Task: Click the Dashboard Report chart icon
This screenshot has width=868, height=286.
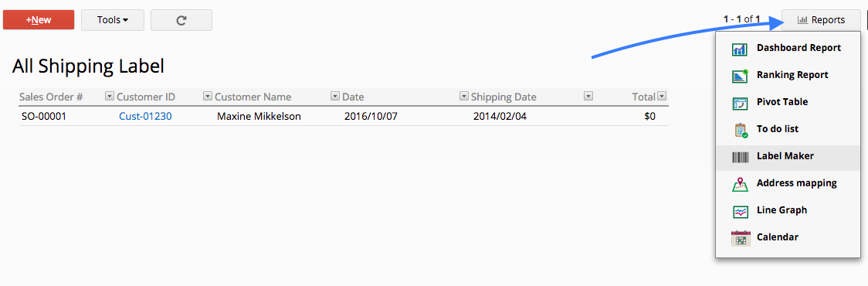Action: tap(740, 49)
